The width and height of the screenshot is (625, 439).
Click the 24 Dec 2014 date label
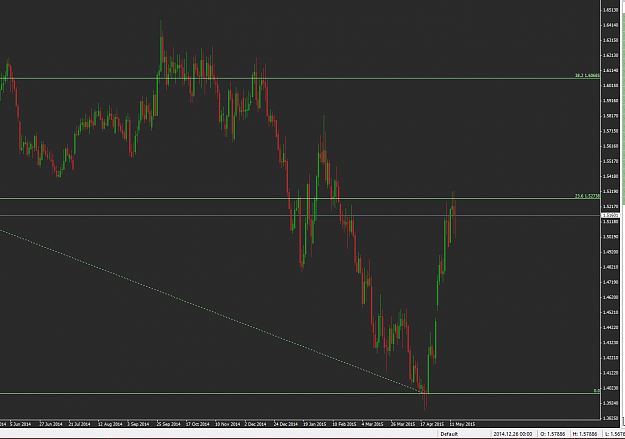pyautogui.click(x=285, y=424)
